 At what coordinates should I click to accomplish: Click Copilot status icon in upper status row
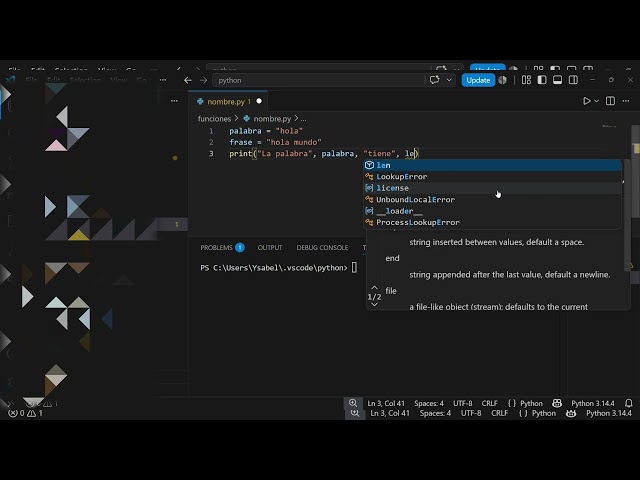tap(557, 403)
